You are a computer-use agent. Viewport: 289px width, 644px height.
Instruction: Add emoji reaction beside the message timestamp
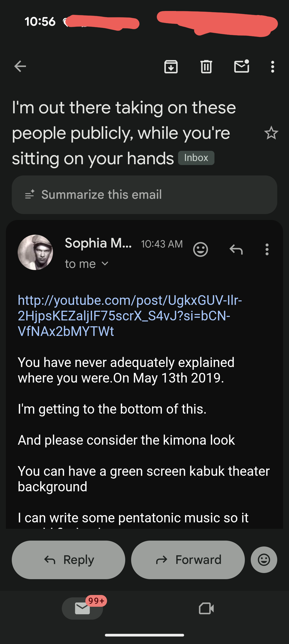click(200, 250)
